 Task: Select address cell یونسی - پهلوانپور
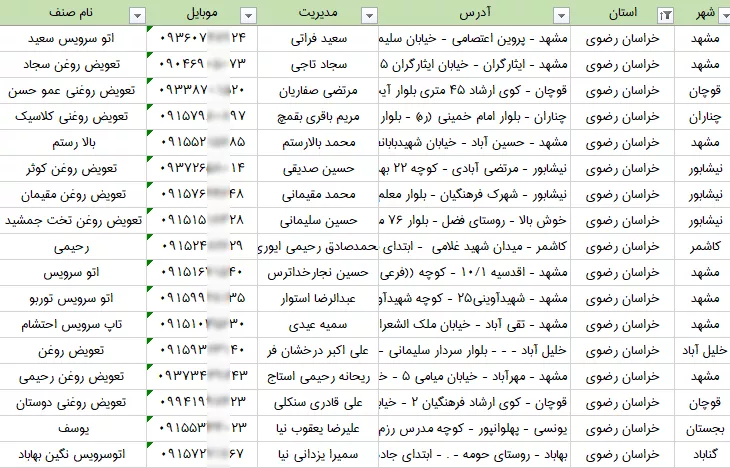pyautogui.click(x=474, y=429)
